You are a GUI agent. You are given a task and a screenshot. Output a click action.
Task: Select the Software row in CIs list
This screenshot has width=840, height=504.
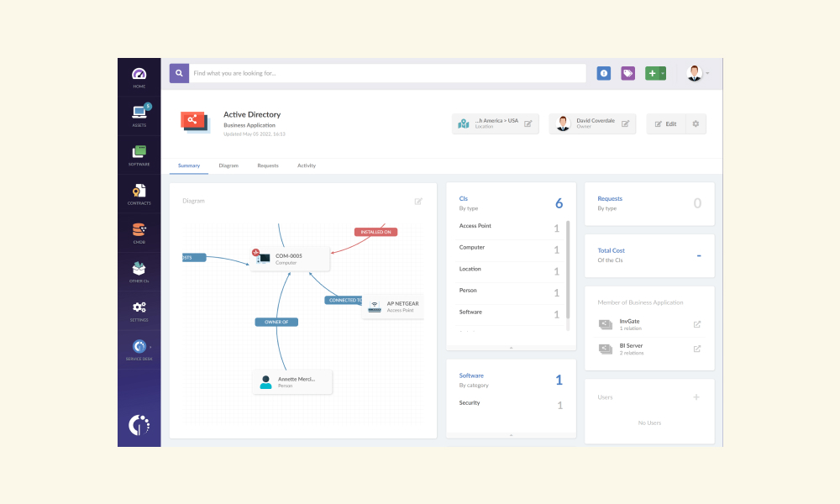coord(509,312)
